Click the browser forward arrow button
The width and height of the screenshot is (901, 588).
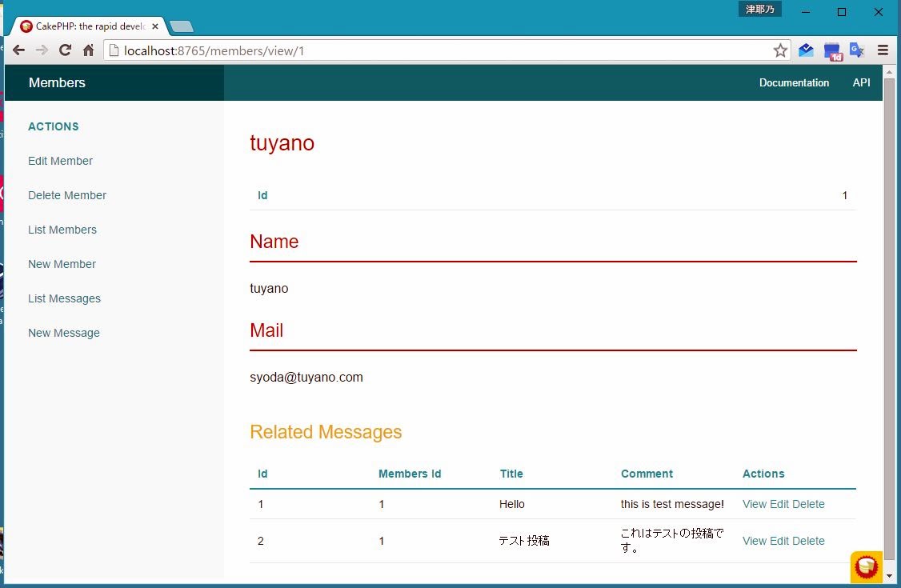coord(42,50)
